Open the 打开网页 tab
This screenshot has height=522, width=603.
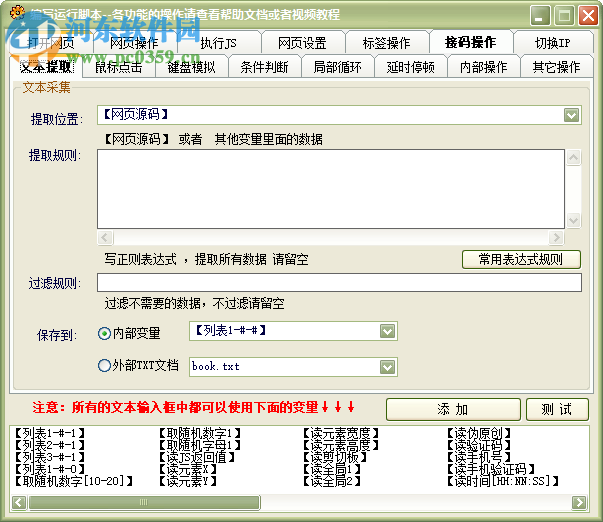pyautogui.click(x=50, y=43)
